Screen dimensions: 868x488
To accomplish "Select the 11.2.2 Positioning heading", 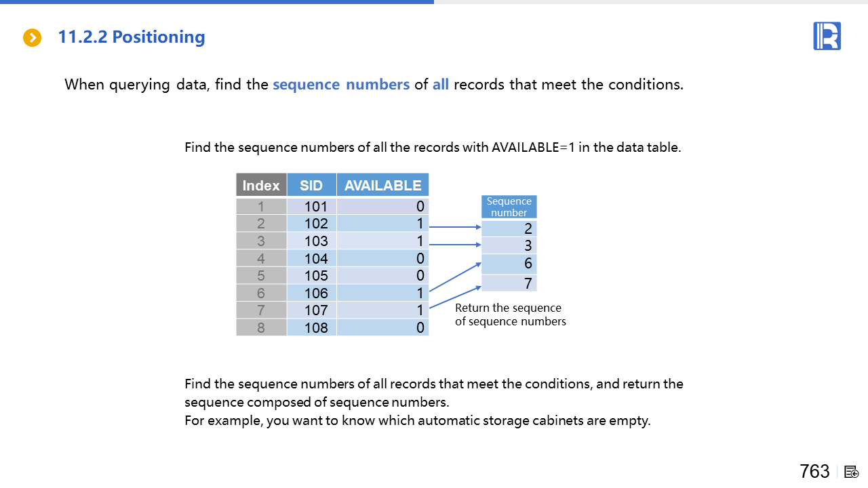I will tap(132, 37).
